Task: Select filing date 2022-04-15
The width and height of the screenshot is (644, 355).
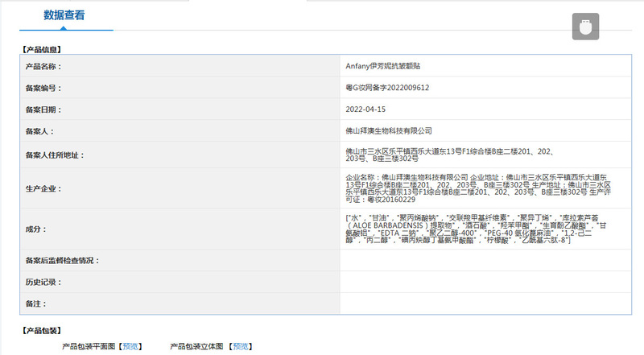Action: 365,109
